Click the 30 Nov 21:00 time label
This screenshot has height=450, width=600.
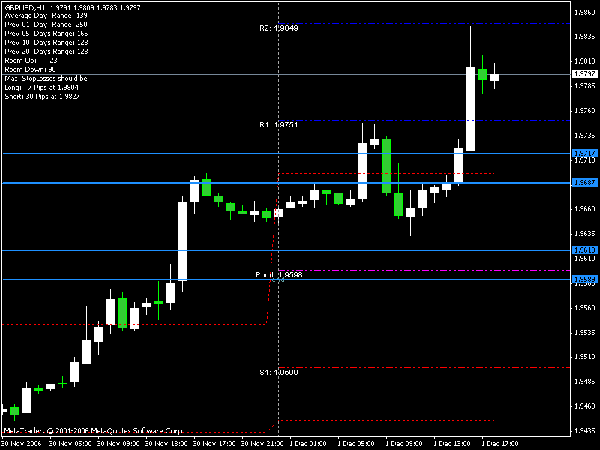(262, 443)
